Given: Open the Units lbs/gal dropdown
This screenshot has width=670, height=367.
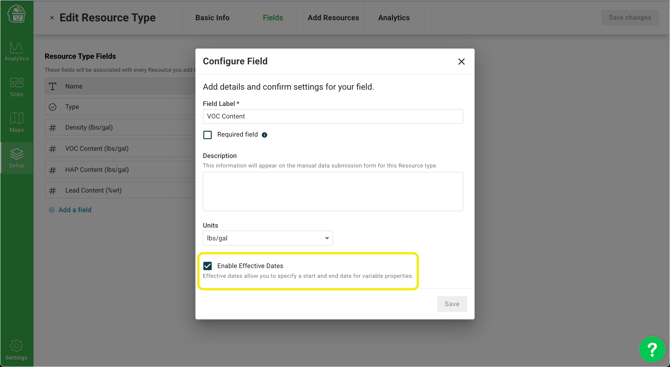Looking at the screenshot, I should [x=267, y=238].
